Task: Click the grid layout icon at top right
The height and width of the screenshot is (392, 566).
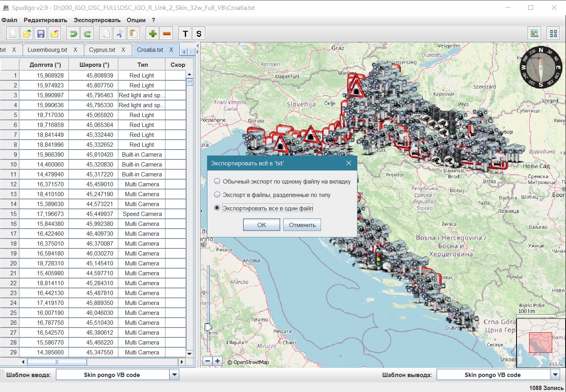Action: click(553, 34)
